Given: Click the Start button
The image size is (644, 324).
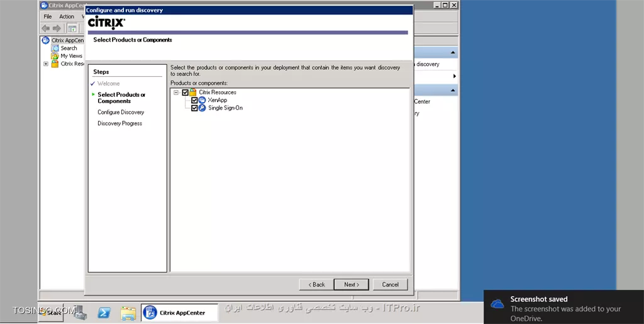Looking at the screenshot, I should click(51, 313).
